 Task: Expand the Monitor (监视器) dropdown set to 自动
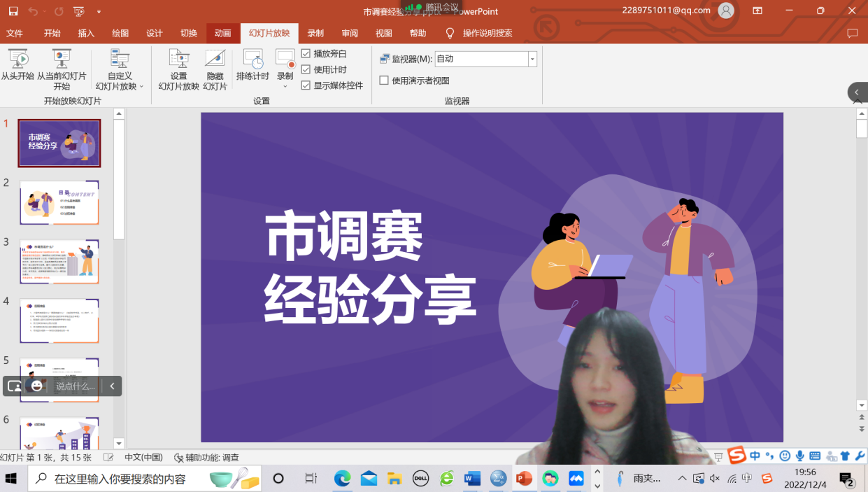point(532,59)
